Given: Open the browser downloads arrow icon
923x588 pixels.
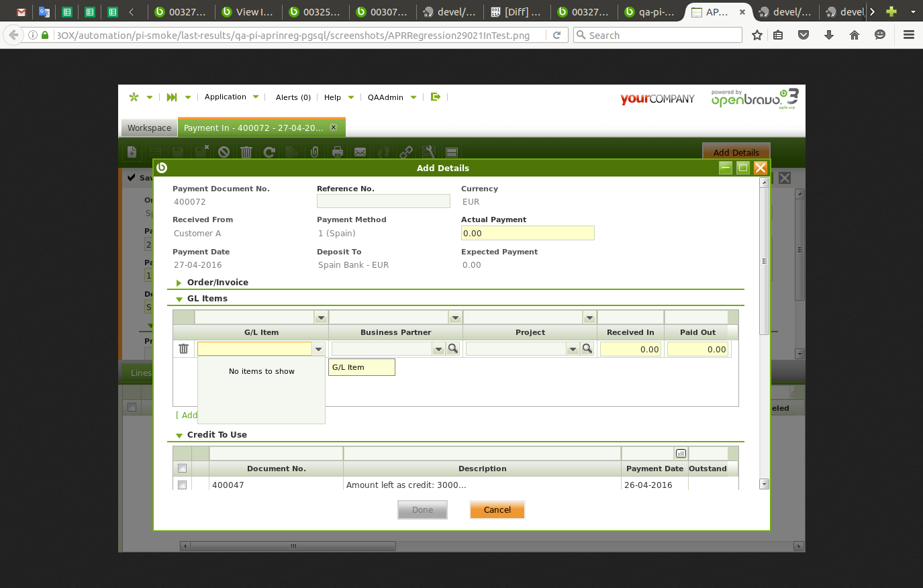Looking at the screenshot, I should (829, 36).
